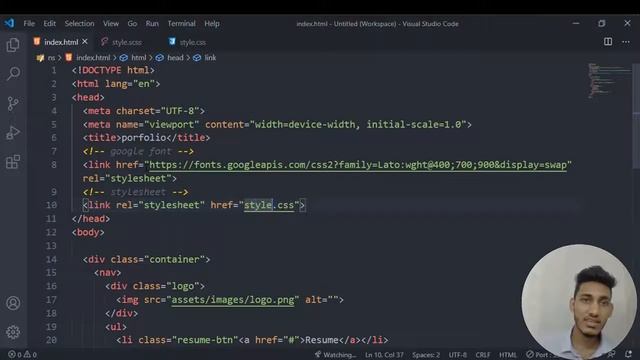Click the meta charset UTF-8 line
This screenshot has width=640, height=360.
144,111
